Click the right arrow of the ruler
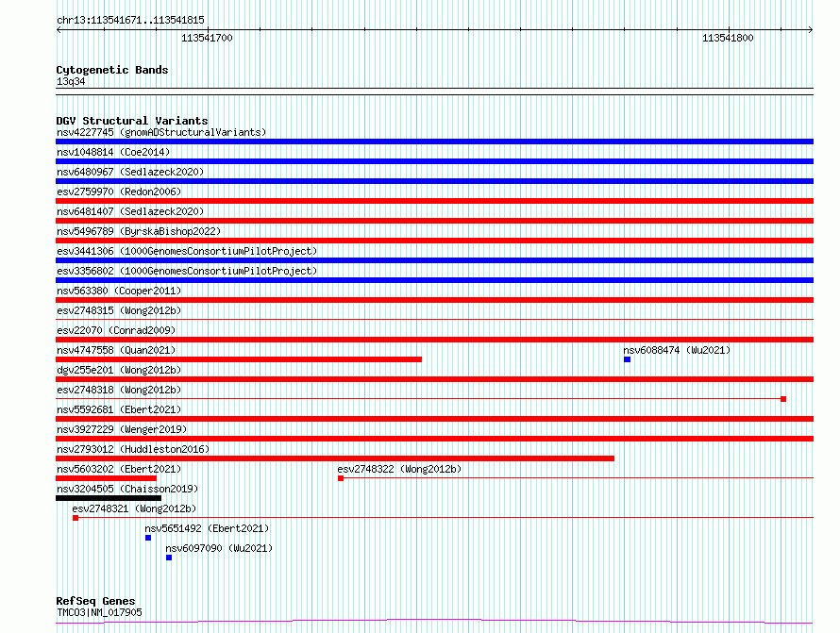This screenshot has width=840, height=633. coord(811,30)
